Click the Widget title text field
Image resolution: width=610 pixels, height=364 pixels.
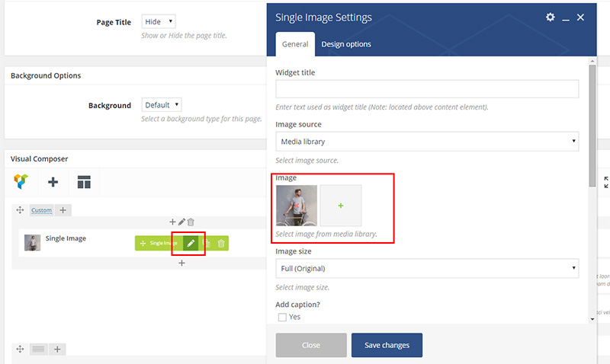click(426, 89)
